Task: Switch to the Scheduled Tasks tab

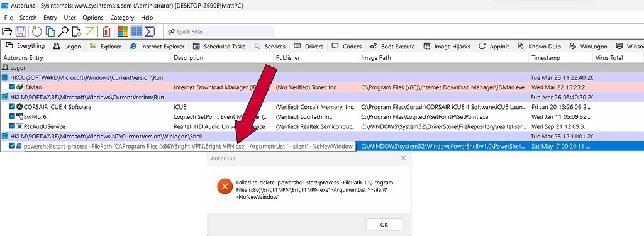Action: (219, 47)
